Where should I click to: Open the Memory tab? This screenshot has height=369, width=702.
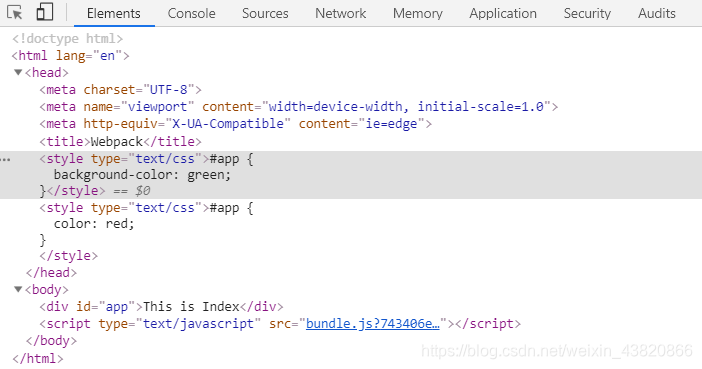[x=418, y=13]
